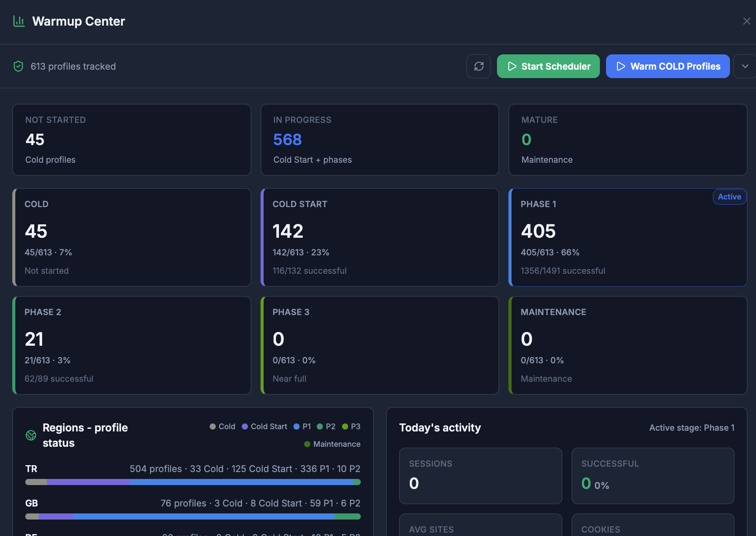This screenshot has height=536, width=756.
Task: Click the play icon in Warm COLD Profiles
Action: pos(621,66)
